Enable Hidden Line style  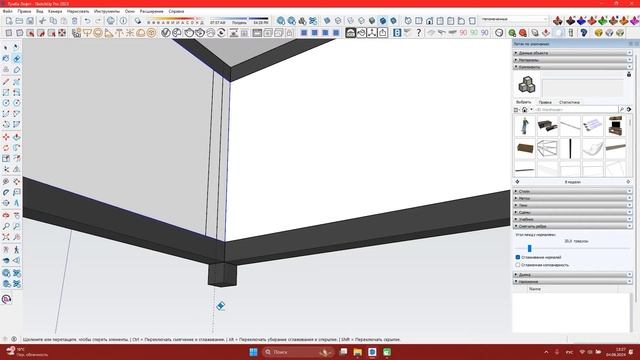click(361, 21)
